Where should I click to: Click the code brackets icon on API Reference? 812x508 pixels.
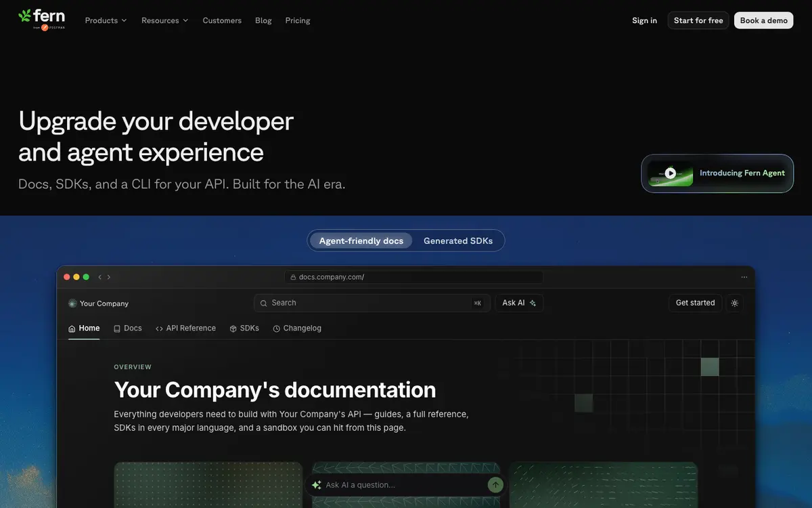coord(160,329)
